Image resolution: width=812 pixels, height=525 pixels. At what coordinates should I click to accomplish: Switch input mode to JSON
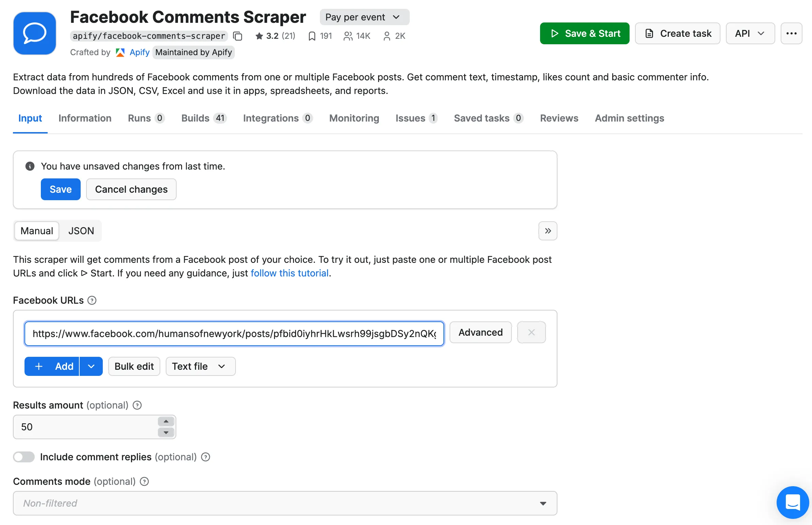point(81,231)
